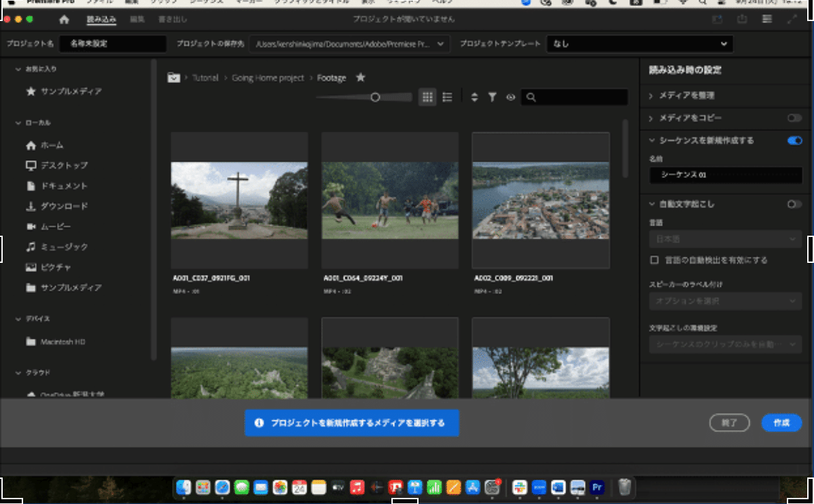Screen dimensions: 814x504
Task: Select ホーム in the local sidebar
Action: (x=45, y=145)
